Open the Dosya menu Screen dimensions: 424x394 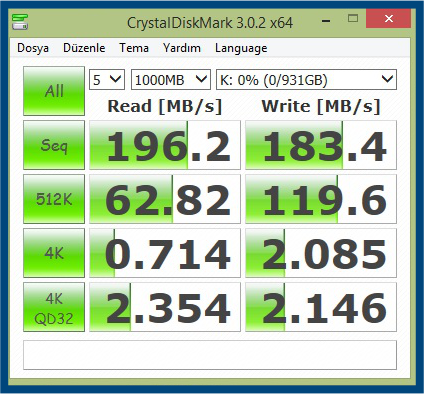tap(33, 48)
